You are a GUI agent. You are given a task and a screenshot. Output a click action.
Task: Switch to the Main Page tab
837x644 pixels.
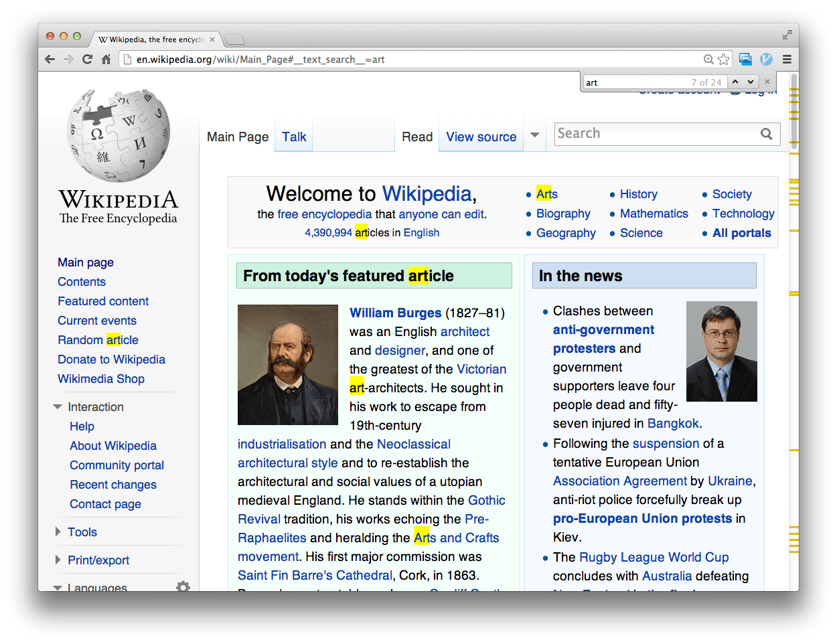pyautogui.click(x=238, y=137)
